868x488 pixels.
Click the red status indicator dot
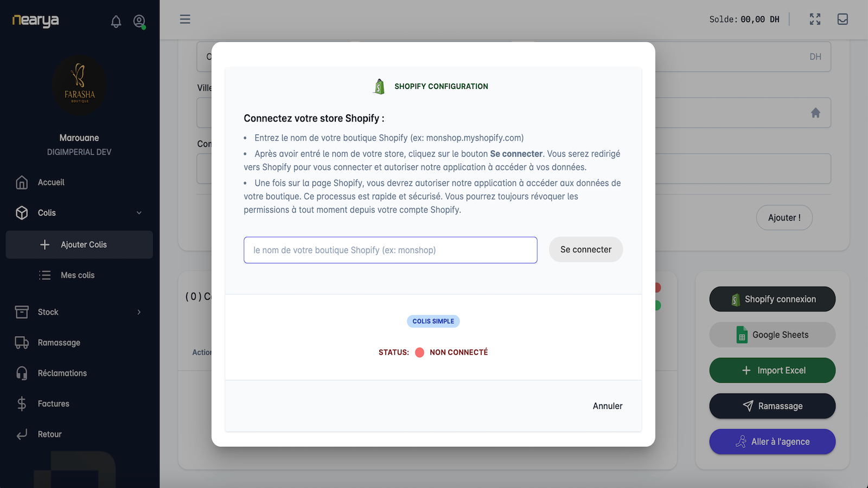click(419, 352)
